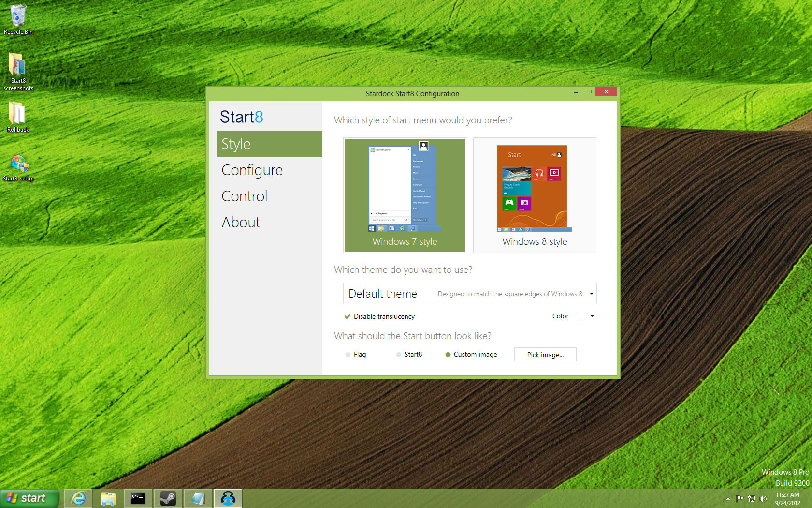The height and width of the screenshot is (508, 812).
Task: Open Internet Explorer from the taskbar
Action: click(78, 498)
